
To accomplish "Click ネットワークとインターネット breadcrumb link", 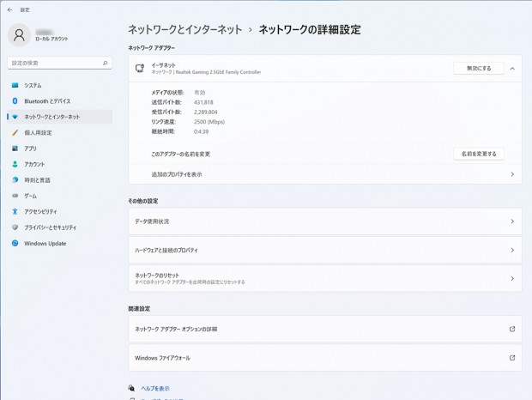I will coord(184,29).
